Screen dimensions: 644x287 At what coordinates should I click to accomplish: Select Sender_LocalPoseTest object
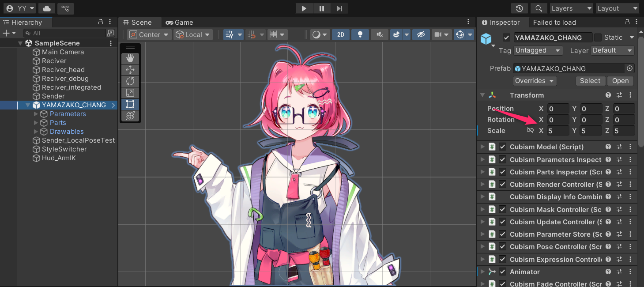[78, 140]
